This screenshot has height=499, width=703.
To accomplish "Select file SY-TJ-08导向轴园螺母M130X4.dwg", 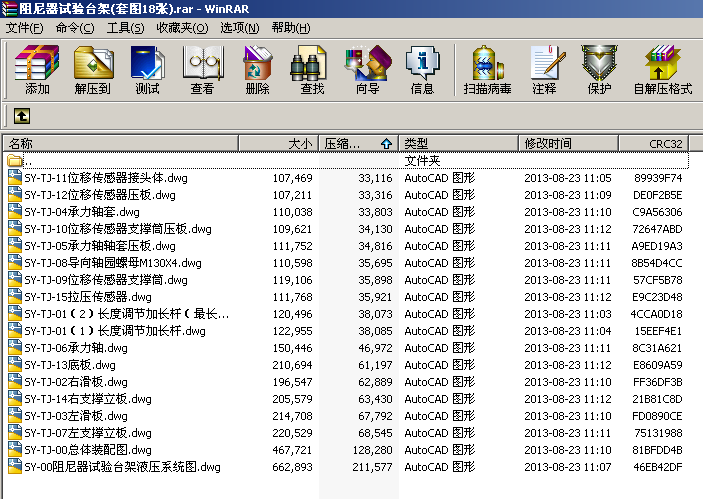I will point(113,263).
